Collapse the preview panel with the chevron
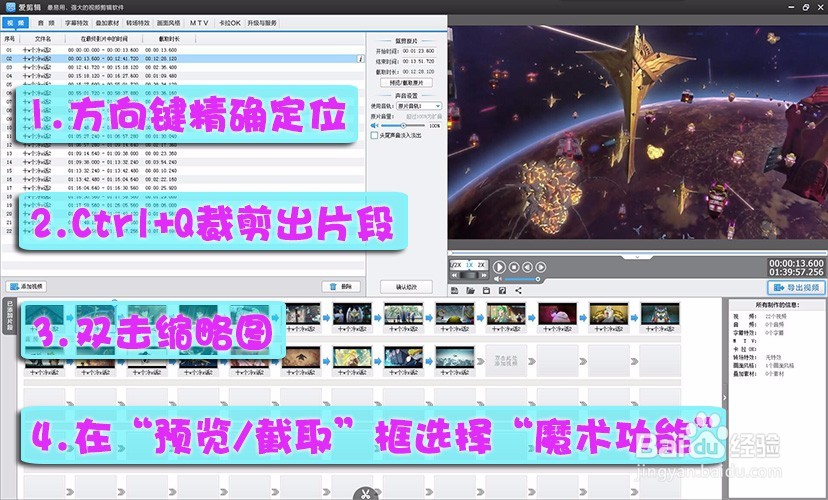 [637, 257]
